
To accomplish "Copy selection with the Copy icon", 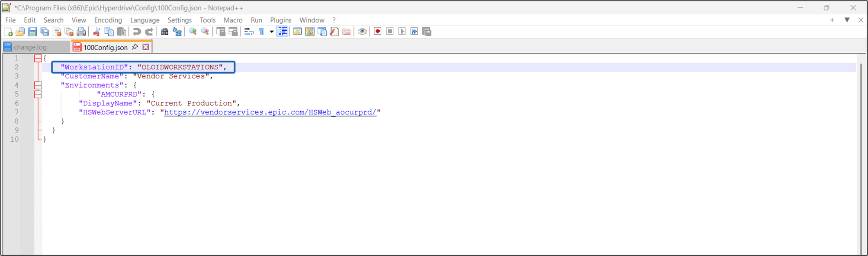I will pyautogui.click(x=109, y=32).
